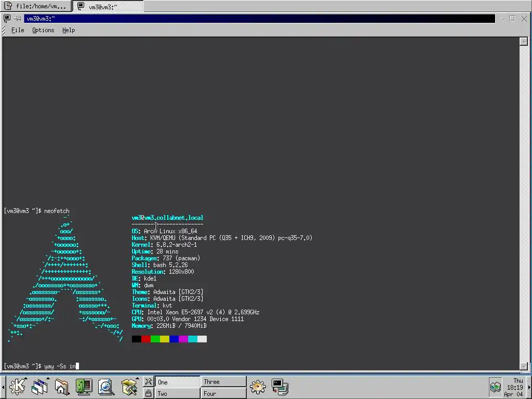
Task: Click the 'Icons: Adwaita [GTK2/3]' line
Action: (x=168, y=299)
